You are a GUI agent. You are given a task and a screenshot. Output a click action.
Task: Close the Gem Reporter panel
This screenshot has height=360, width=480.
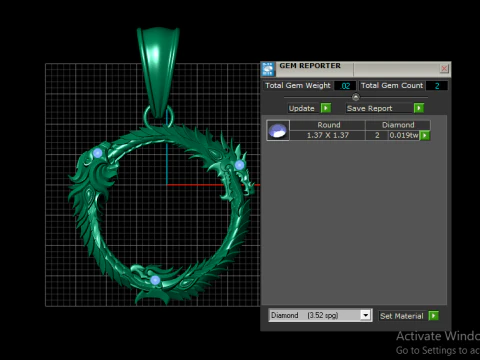[x=444, y=69]
